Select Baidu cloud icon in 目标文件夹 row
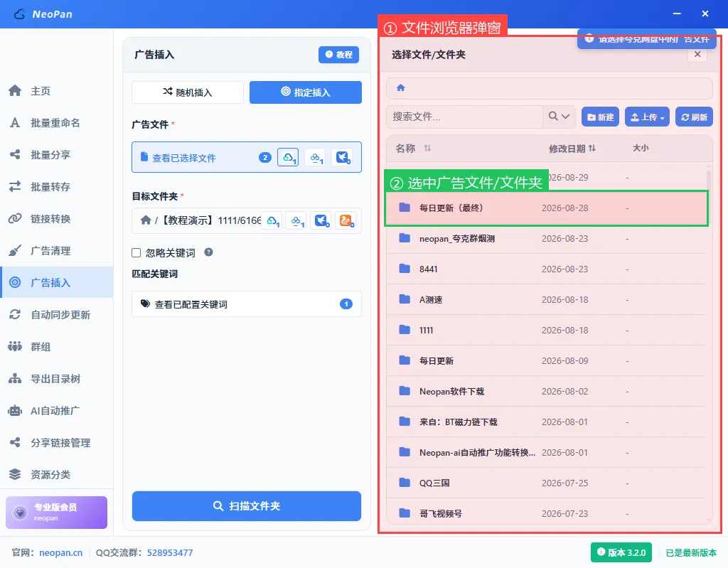 (296, 220)
